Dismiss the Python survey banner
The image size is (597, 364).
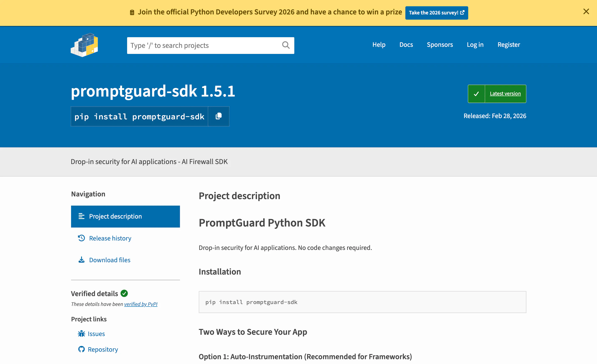586,12
